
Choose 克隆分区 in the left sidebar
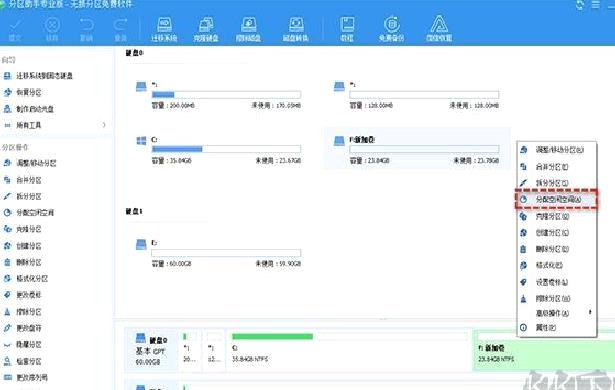point(22,229)
